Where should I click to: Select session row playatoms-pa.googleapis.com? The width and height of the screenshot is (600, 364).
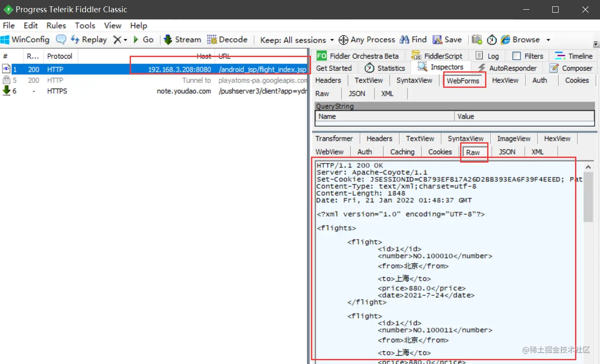click(154, 80)
